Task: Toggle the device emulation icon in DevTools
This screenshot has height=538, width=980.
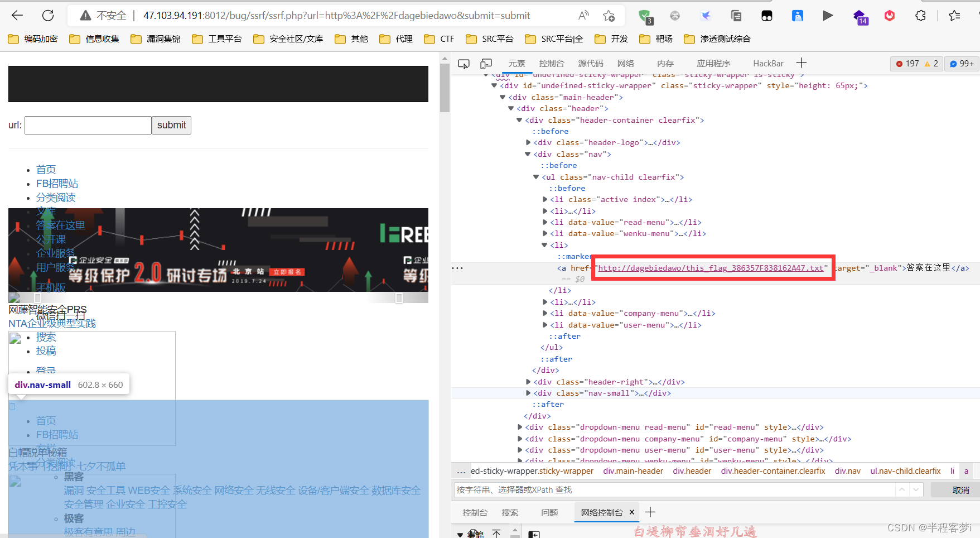Action: (486, 64)
